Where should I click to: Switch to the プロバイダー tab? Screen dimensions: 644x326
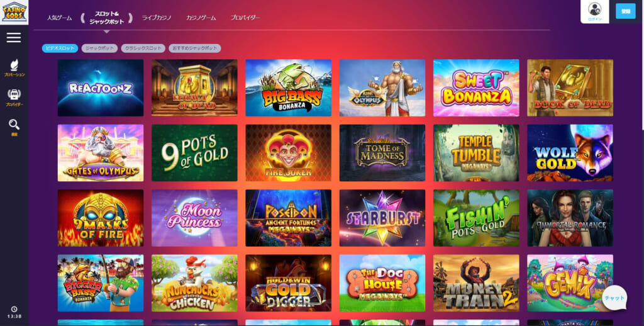245,18
